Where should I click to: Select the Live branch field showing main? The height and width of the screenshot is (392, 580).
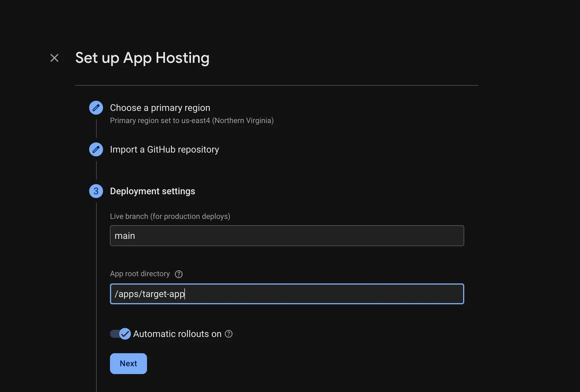(x=287, y=235)
